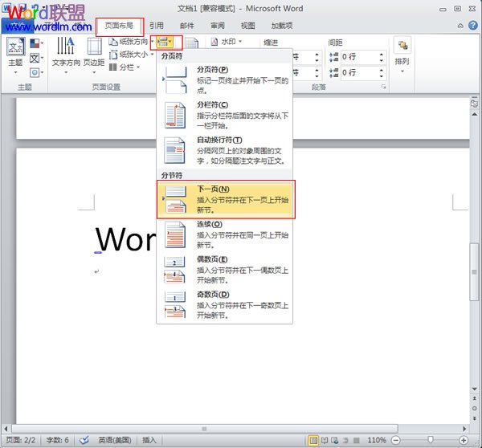Select Column Break 分栏符(C) option
Screen dimensions: 482x448
(x=225, y=115)
